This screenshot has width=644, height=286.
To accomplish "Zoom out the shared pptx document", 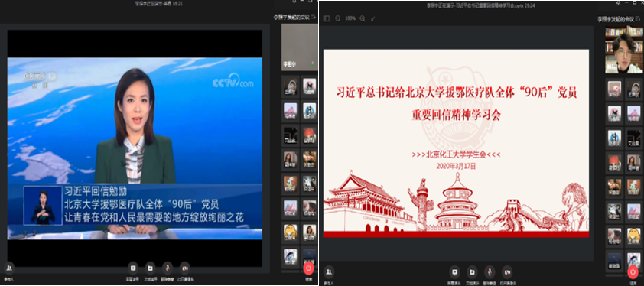I will 337,18.
